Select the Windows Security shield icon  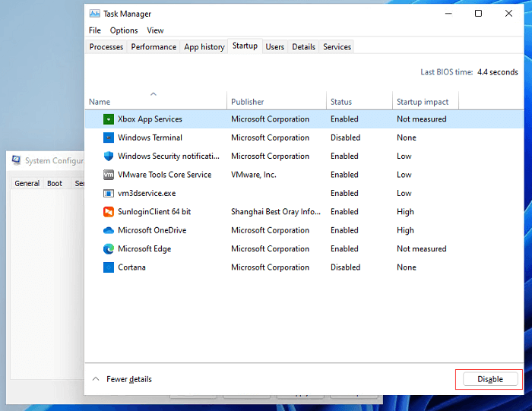click(109, 156)
